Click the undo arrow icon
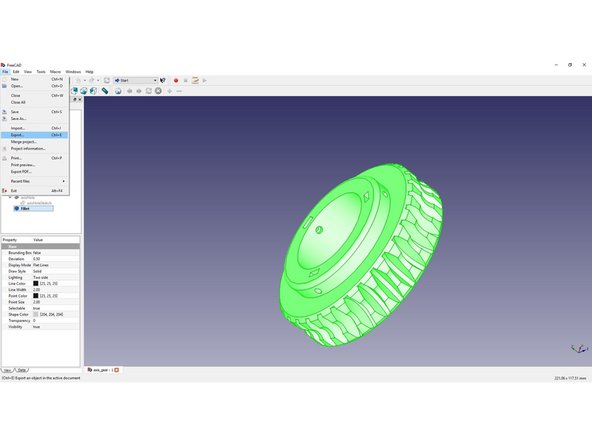 pos(78,80)
